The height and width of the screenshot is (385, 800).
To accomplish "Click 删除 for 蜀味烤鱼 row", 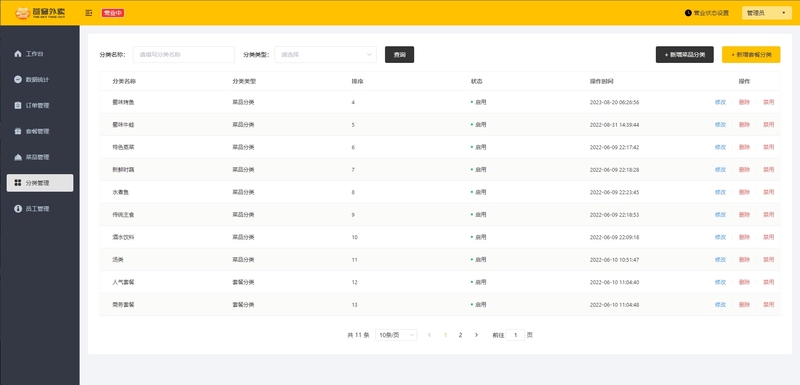I will [744, 102].
